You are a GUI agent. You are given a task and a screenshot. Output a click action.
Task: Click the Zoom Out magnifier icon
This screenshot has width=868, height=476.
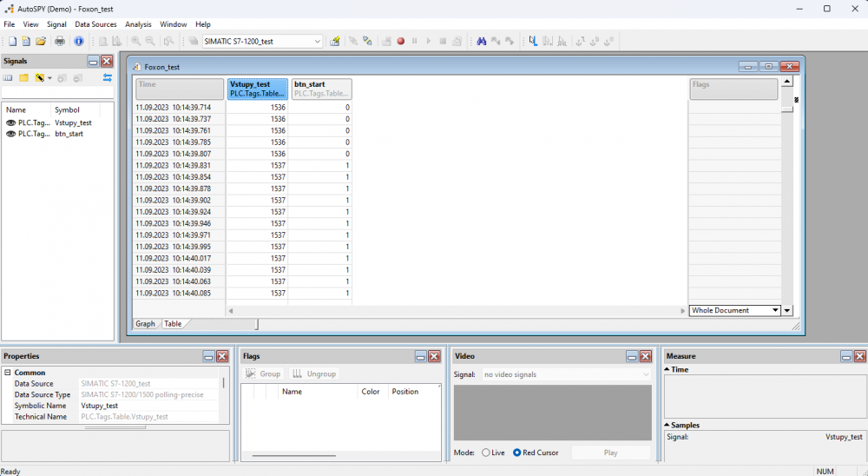click(x=150, y=41)
